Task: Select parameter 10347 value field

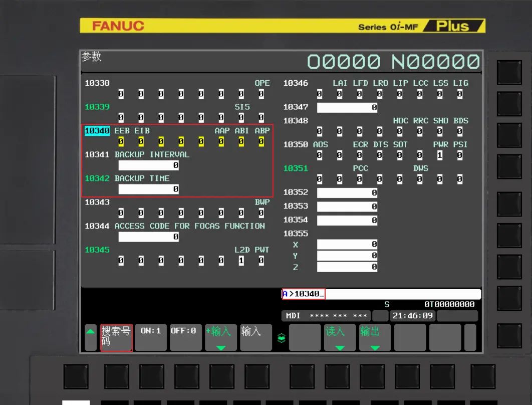Action: pos(347,108)
